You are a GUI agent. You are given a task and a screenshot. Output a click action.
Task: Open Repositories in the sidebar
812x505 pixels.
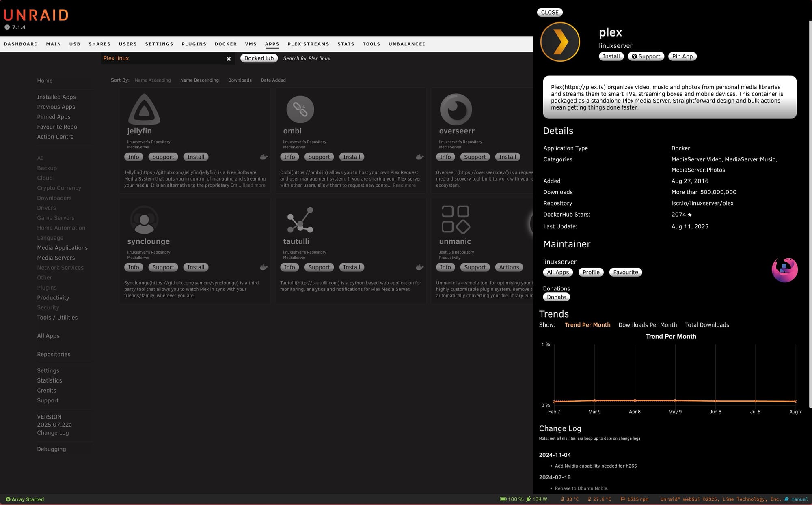point(54,354)
